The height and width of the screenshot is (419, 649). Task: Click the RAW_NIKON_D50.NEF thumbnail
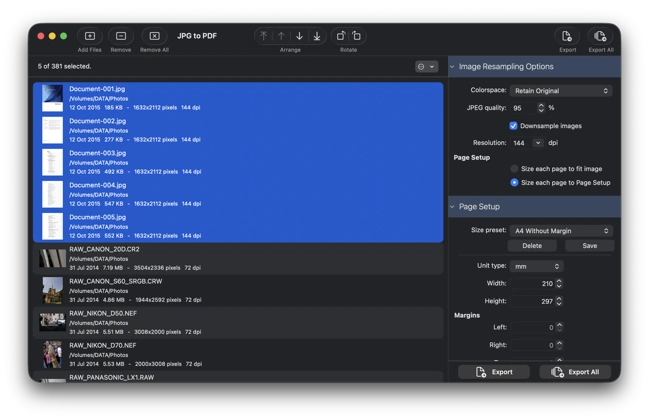pyautogui.click(x=53, y=323)
